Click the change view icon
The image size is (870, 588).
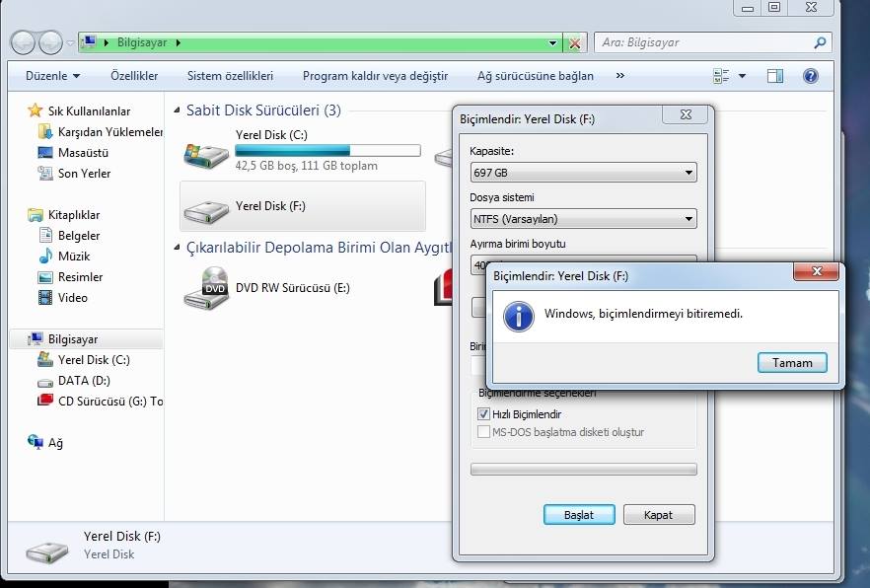(x=721, y=76)
